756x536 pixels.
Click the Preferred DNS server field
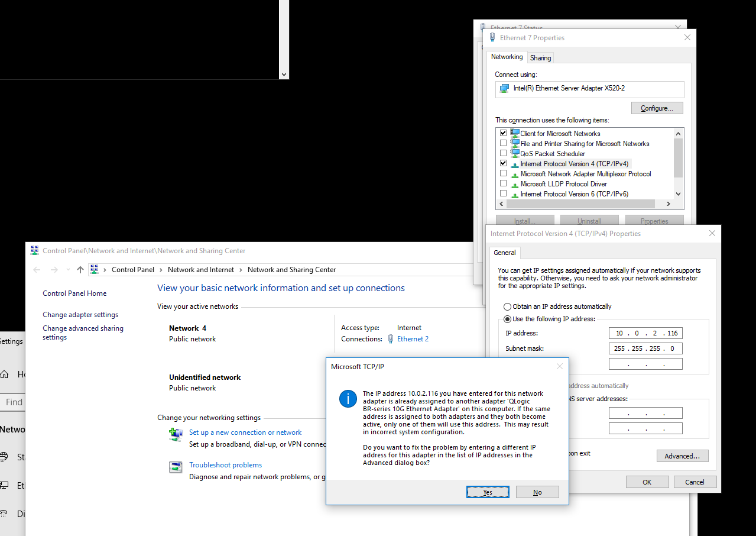645,413
